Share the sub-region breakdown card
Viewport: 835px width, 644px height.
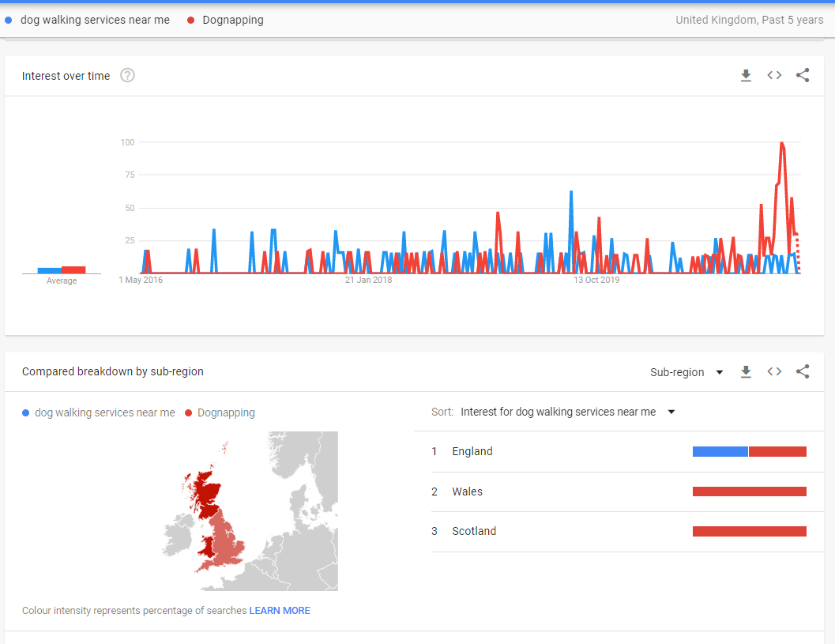[803, 372]
